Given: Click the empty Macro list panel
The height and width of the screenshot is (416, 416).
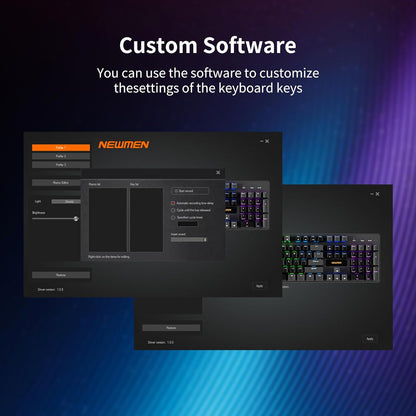Looking at the screenshot, I should click(x=108, y=220).
